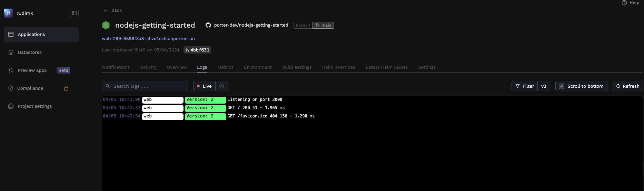Click the search magnifier icon
Image resolution: width=644 pixels, height=191 pixels.
[108, 86]
